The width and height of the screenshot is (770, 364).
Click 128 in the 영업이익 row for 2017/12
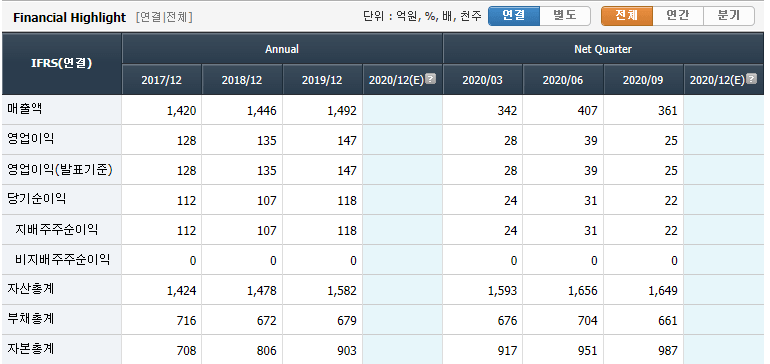(x=186, y=140)
